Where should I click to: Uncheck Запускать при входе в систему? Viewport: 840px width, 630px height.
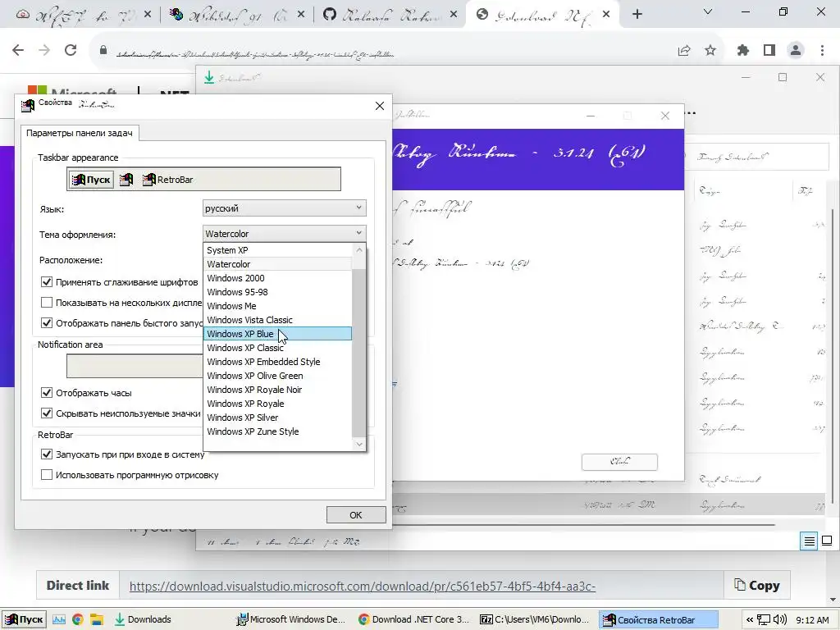pos(47,454)
